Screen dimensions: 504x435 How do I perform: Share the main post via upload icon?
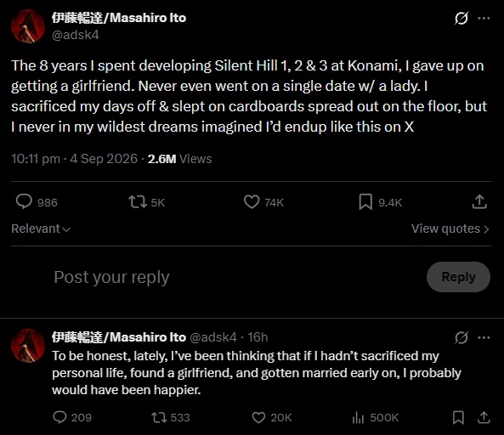(479, 201)
